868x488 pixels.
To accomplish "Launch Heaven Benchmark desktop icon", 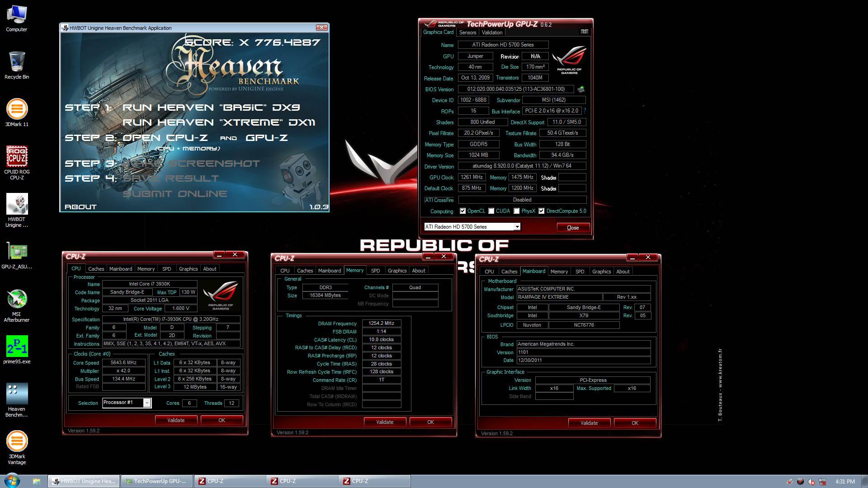I will pyautogui.click(x=17, y=401).
